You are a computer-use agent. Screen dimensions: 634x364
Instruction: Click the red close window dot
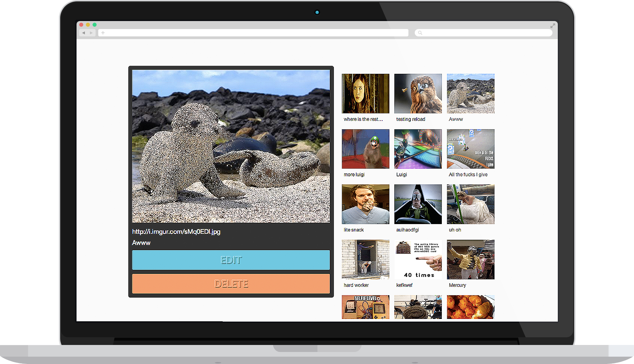(81, 25)
